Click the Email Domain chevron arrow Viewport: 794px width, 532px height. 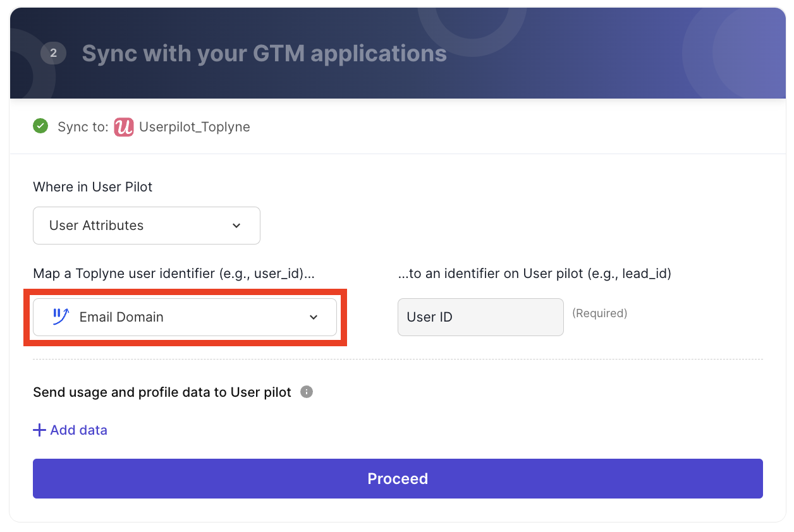point(314,317)
